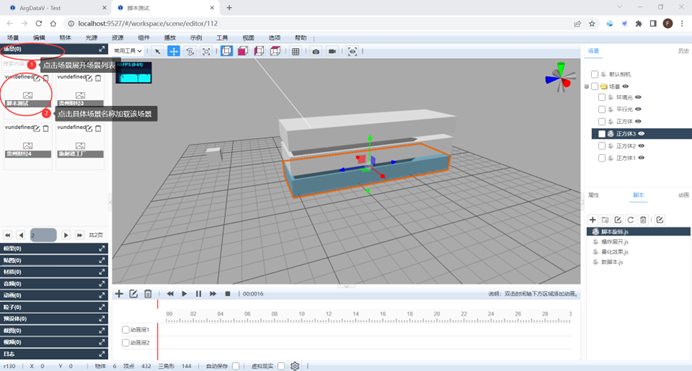Viewport: 692px width, 371px height.
Task: Go to next scene list page
Action: click(x=66, y=235)
